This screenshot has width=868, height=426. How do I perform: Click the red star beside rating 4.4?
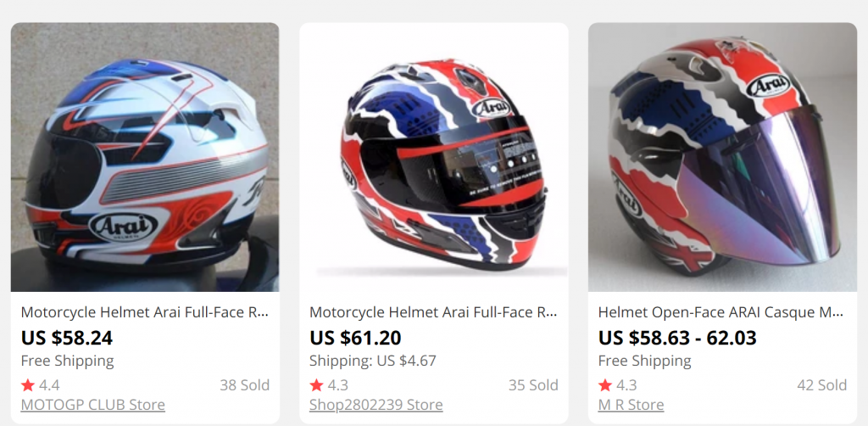click(x=28, y=385)
